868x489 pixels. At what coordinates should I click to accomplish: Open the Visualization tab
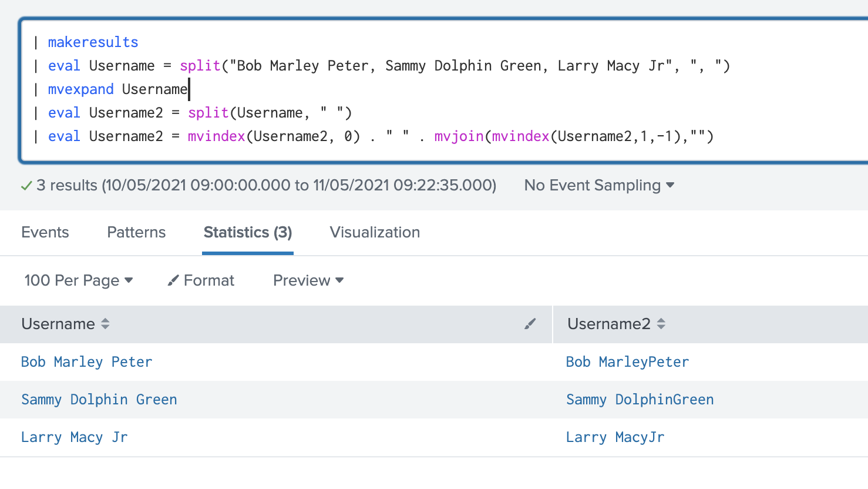pyautogui.click(x=375, y=232)
